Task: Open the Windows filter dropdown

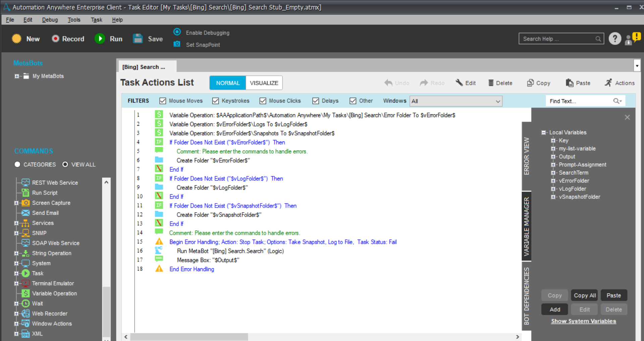Action: [x=456, y=101]
